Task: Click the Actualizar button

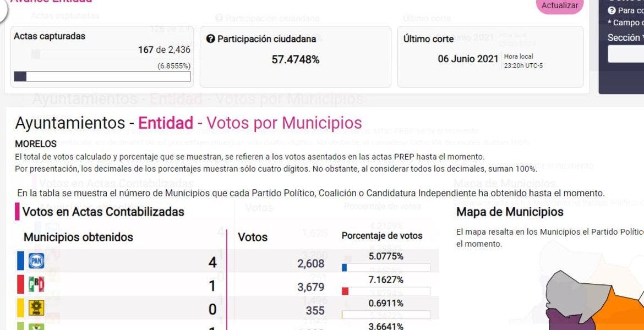Action: [x=559, y=5]
